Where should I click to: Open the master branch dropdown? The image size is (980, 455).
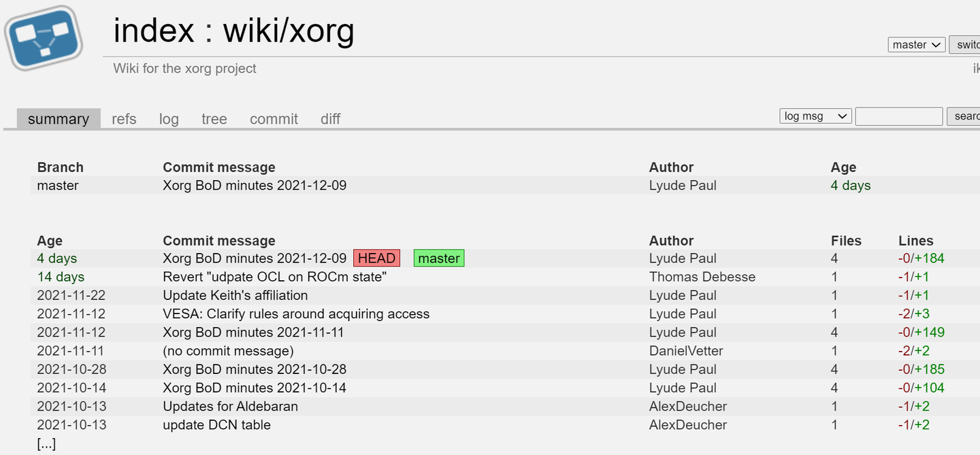tap(916, 45)
